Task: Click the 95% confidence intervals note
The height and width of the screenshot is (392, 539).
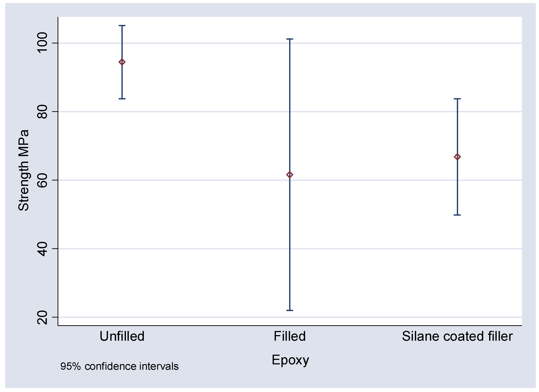Action: (119, 366)
